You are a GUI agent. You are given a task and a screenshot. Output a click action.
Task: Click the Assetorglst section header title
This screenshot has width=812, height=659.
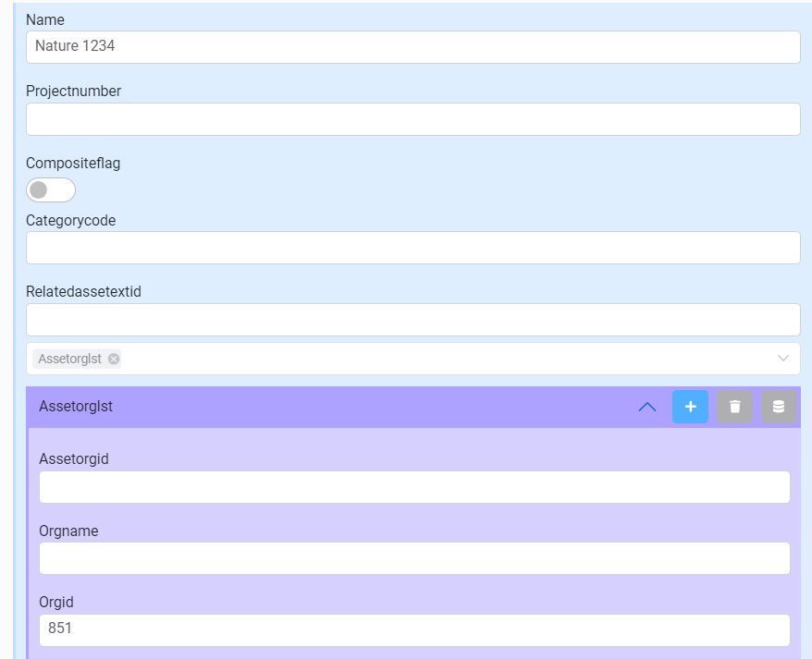[76, 406]
